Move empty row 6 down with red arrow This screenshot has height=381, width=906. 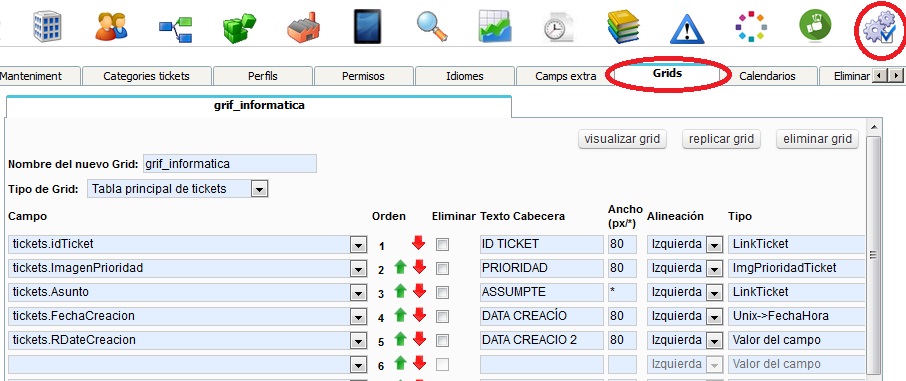point(419,363)
